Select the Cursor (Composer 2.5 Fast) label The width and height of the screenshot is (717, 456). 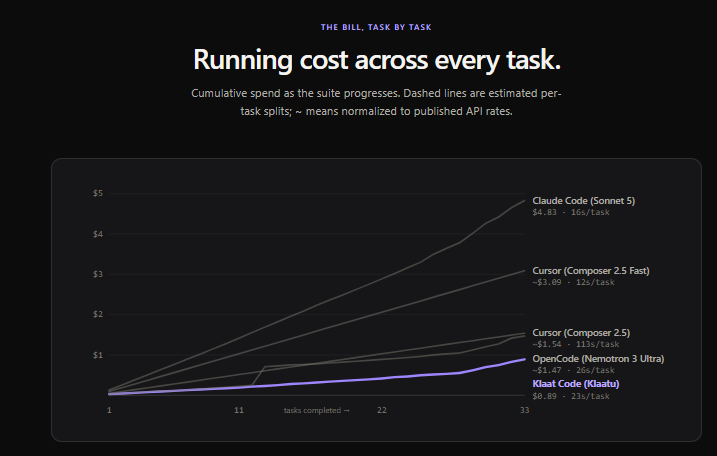[x=591, y=271]
